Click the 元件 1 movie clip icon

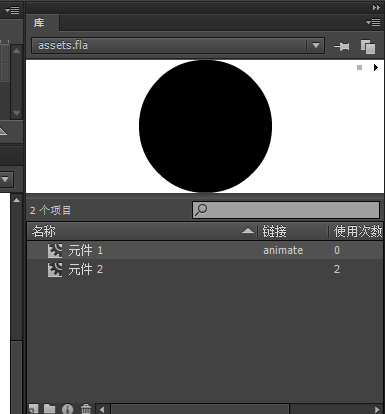pyautogui.click(x=55, y=251)
